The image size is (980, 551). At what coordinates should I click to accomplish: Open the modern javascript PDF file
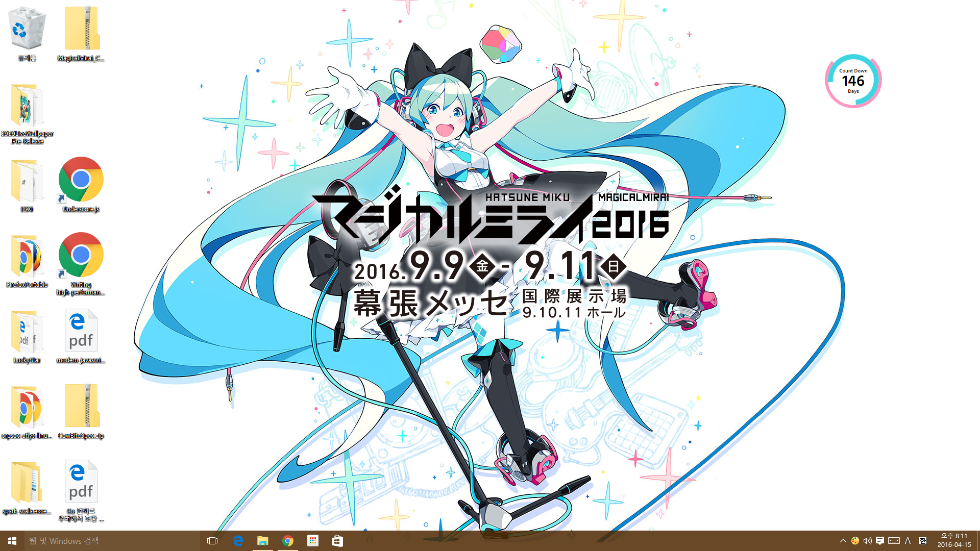tap(81, 332)
